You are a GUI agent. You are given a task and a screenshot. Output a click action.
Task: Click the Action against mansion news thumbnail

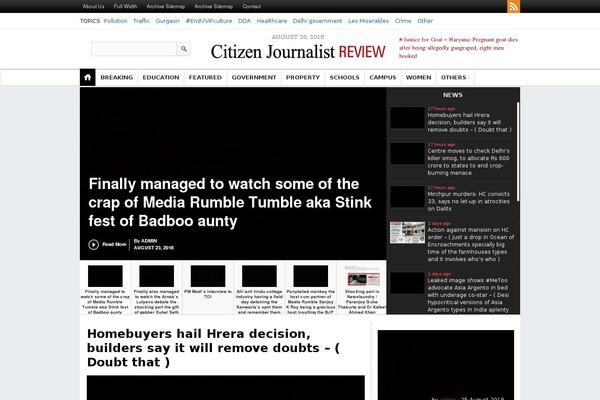408,232
